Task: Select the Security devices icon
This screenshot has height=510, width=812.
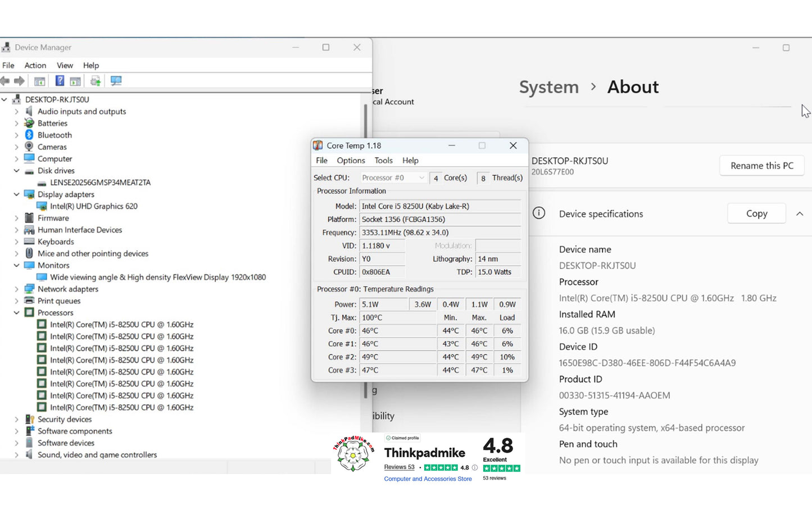Action: click(x=29, y=419)
